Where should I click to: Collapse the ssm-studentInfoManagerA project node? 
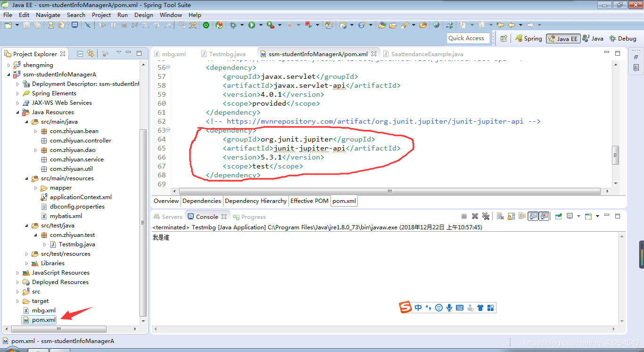[8, 75]
